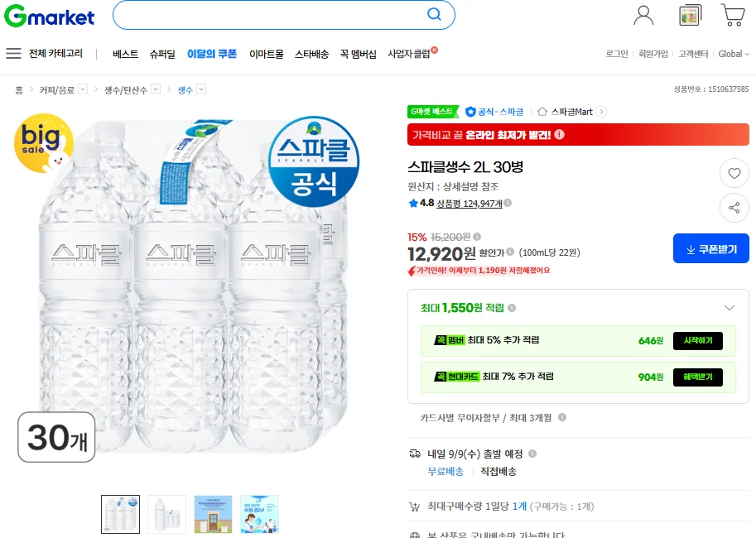Open the 이달의 쿠폰 menu item

click(212, 54)
